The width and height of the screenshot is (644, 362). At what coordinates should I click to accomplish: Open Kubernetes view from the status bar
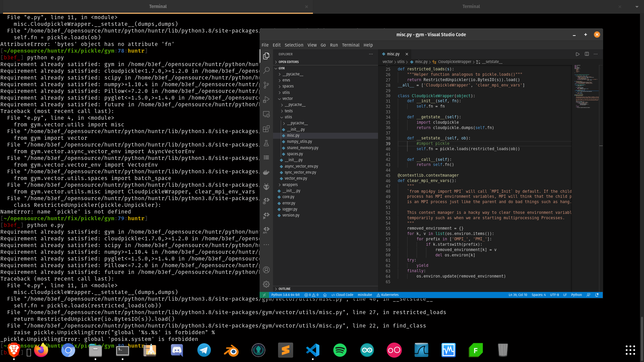[x=388, y=295]
